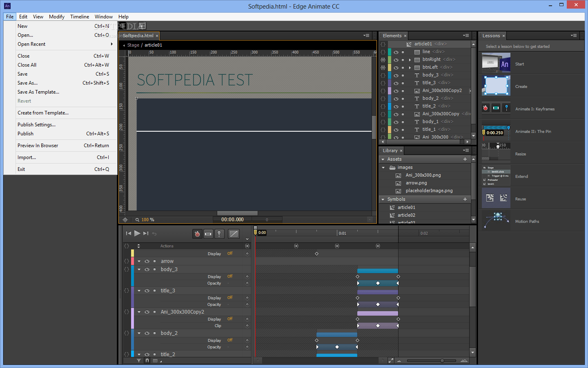Image resolution: width=588 pixels, height=368 pixels.
Task: Activate the Toggle Pin tool
Action: (220, 233)
